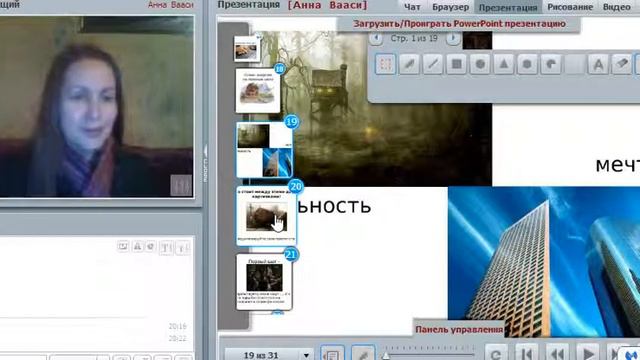This screenshot has height=360, width=640.
Task: Click the blue skyscraper image on the slide
Action: coord(544,262)
